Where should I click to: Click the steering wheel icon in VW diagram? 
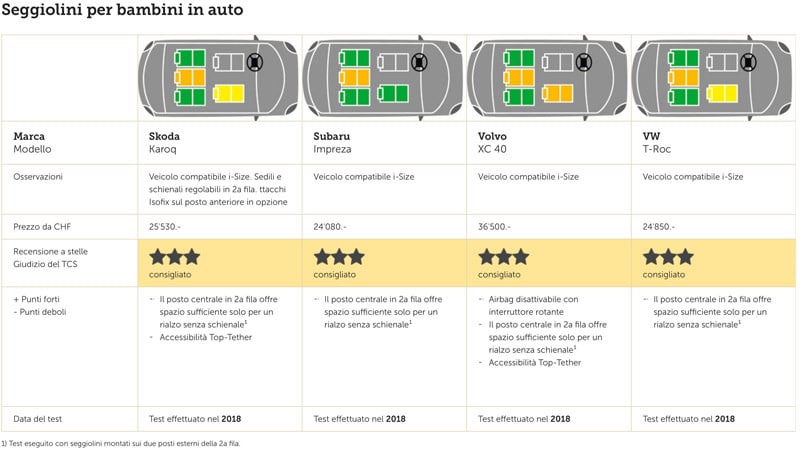pyautogui.click(x=748, y=62)
